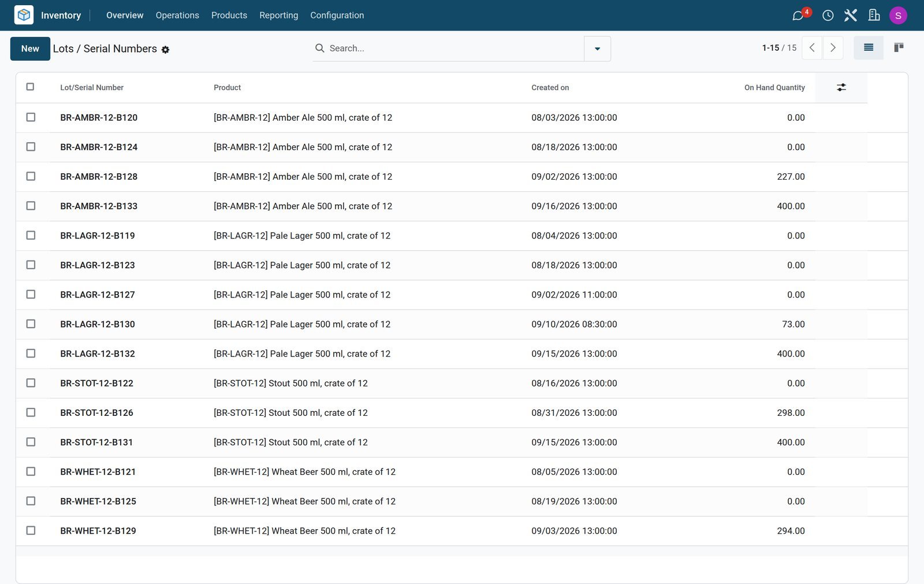The width and height of the screenshot is (924, 584).
Task: Check the BR-STOT-12-B126 row checkbox
Action: coord(31,412)
